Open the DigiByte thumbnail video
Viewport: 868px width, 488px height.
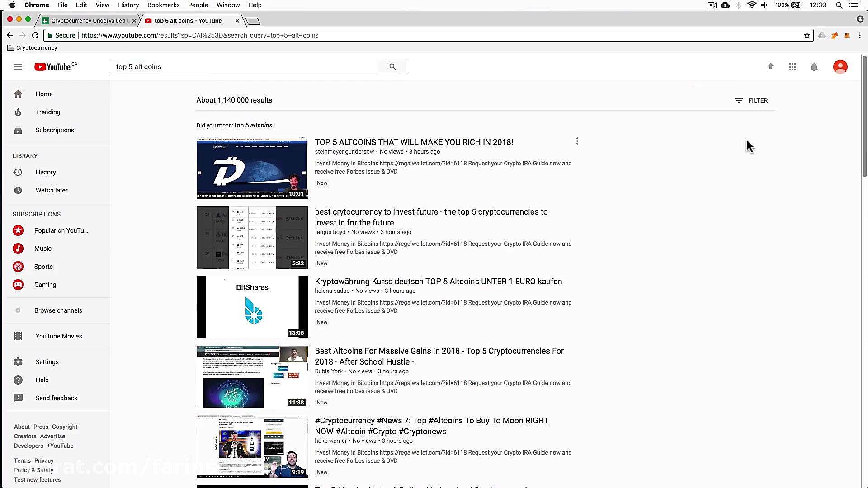pos(252,168)
